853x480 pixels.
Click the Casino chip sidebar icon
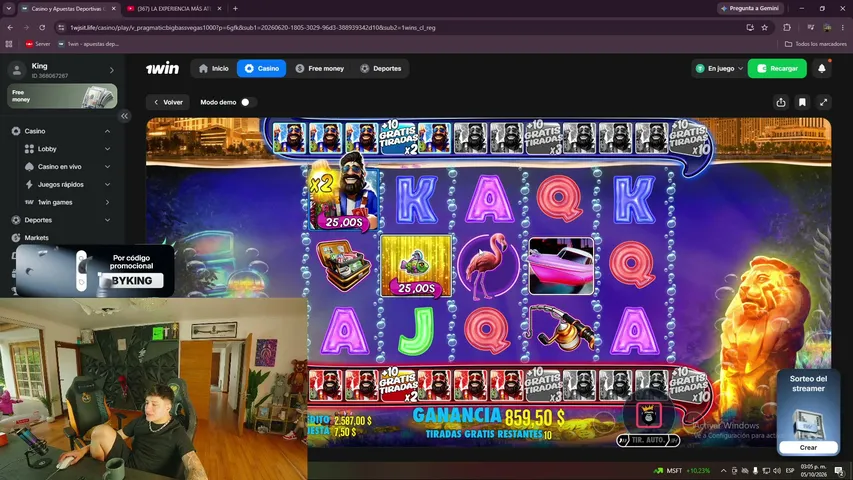(x=16, y=131)
